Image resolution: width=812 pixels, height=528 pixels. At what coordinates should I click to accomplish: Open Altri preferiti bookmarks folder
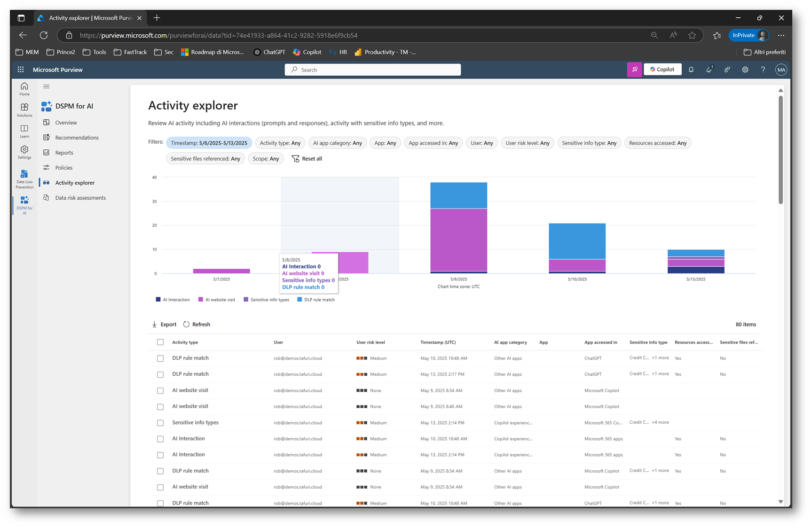coord(765,52)
